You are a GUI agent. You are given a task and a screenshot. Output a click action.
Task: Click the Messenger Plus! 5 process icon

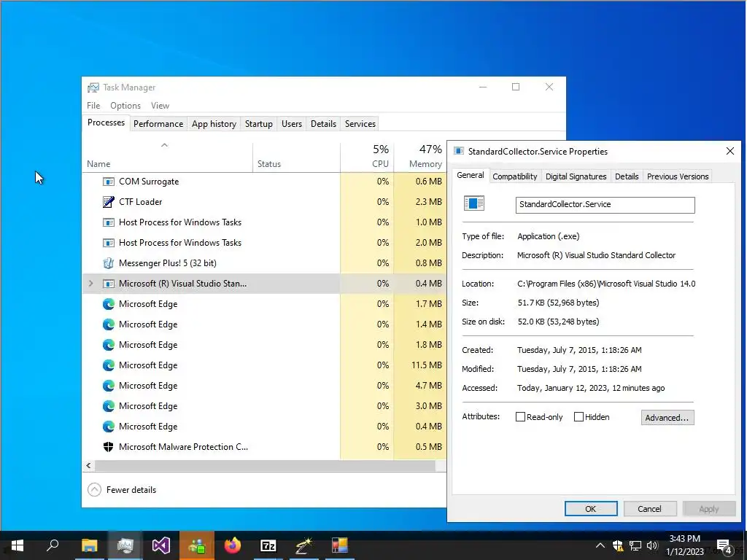[109, 262]
